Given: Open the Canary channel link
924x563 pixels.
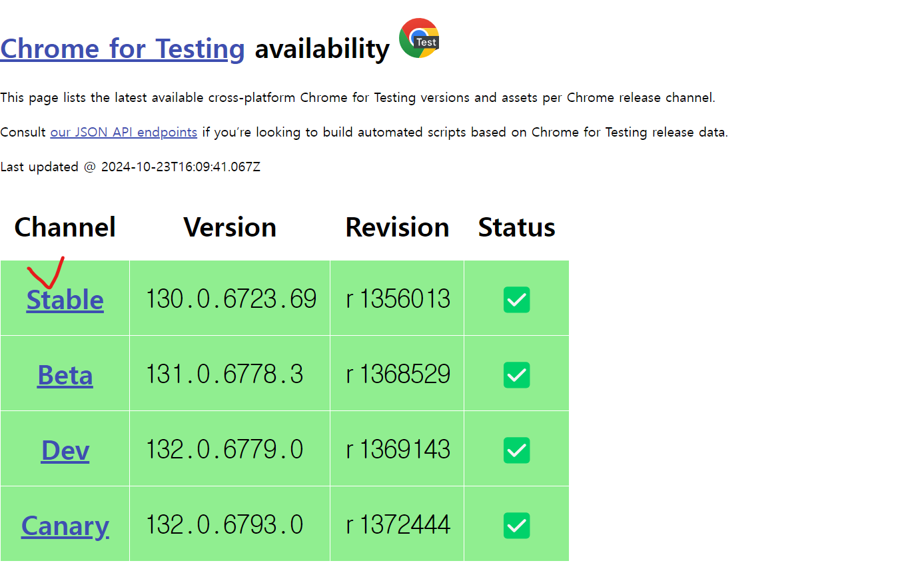Looking at the screenshot, I should pyautogui.click(x=65, y=526).
